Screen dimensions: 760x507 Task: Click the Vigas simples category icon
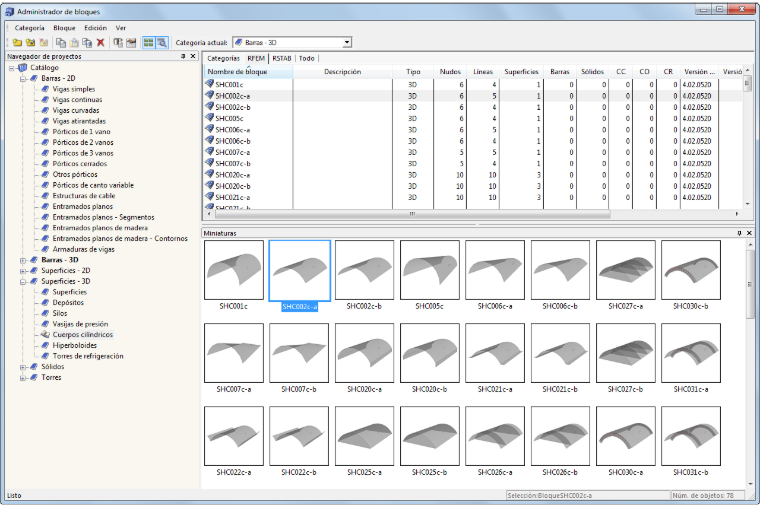(46, 89)
